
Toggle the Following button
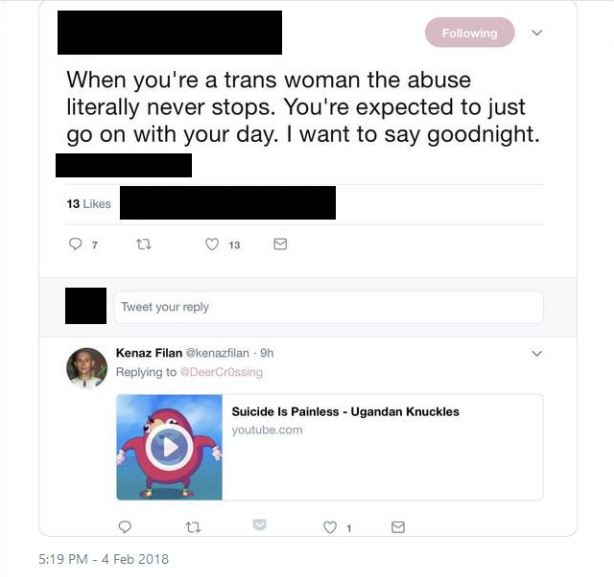coord(469,33)
